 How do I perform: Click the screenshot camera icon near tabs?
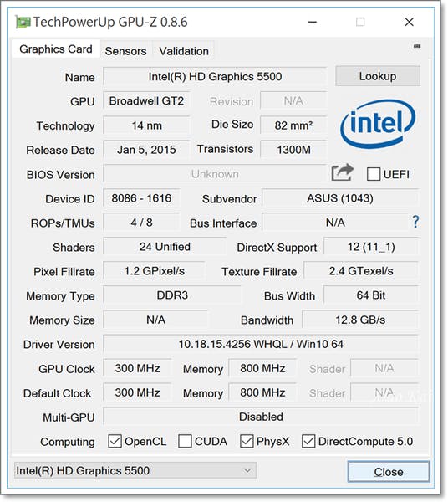(x=417, y=46)
